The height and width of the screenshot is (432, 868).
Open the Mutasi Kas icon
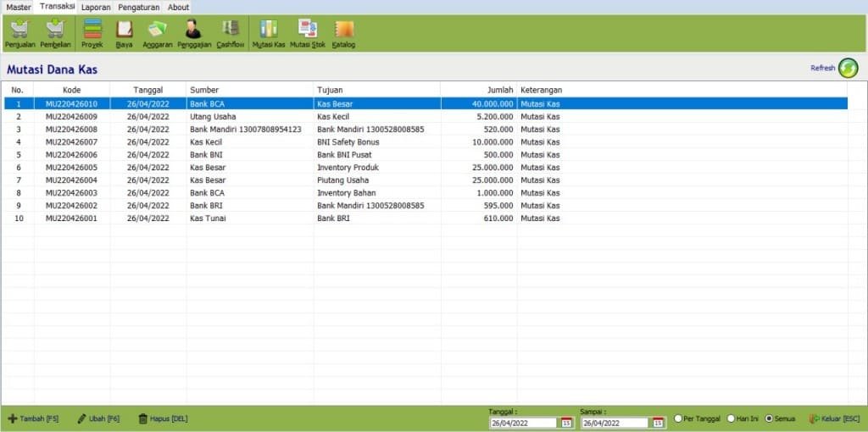[x=269, y=34]
